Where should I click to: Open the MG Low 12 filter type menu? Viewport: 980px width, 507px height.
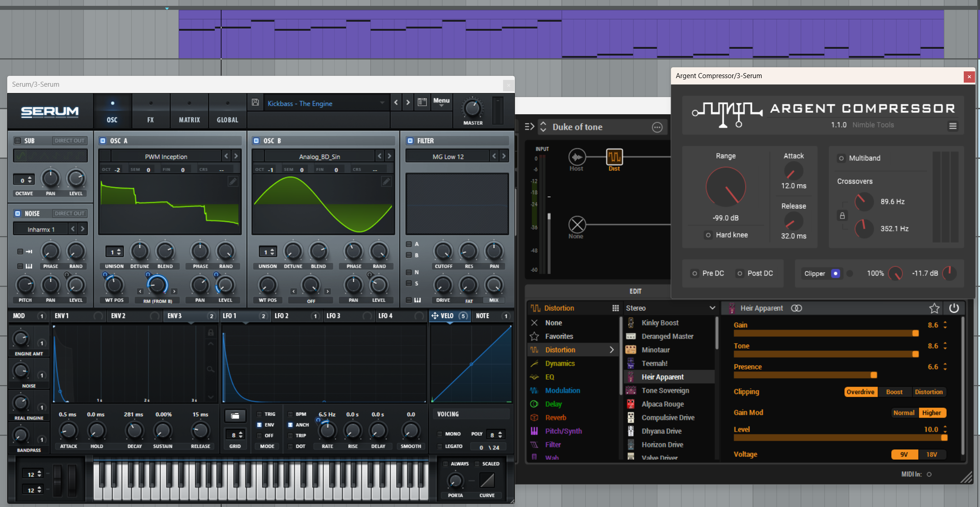click(448, 157)
